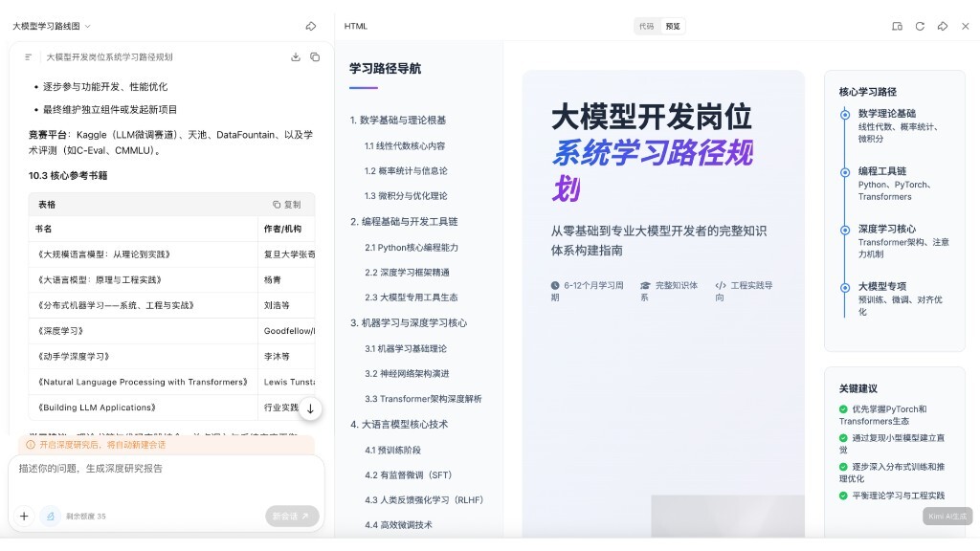The width and height of the screenshot is (980, 551).
Task: Click the refresh icon in preview toolbar
Action: [x=920, y=27]
